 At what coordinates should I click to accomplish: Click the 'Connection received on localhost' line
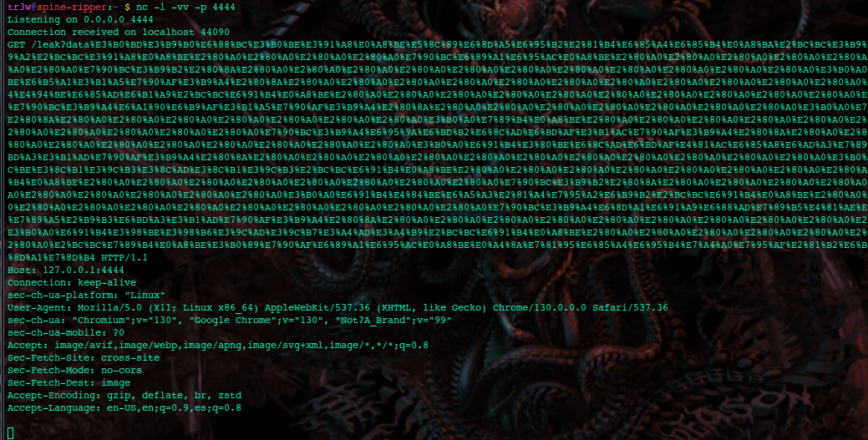pyautogui.click(x=118, y=32)
